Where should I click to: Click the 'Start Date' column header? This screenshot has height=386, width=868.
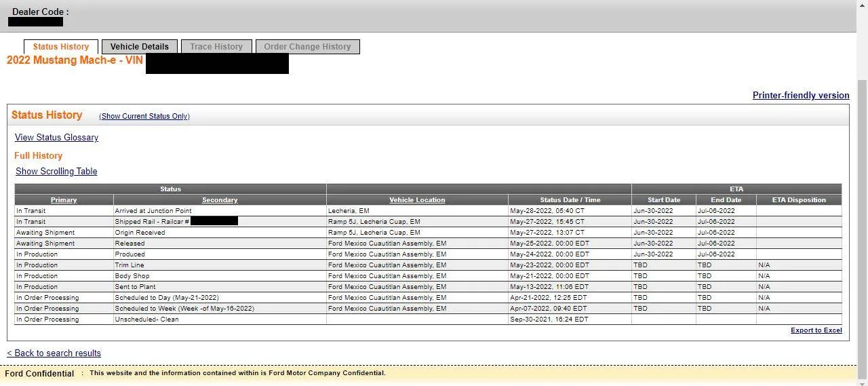tap(664, 200)
